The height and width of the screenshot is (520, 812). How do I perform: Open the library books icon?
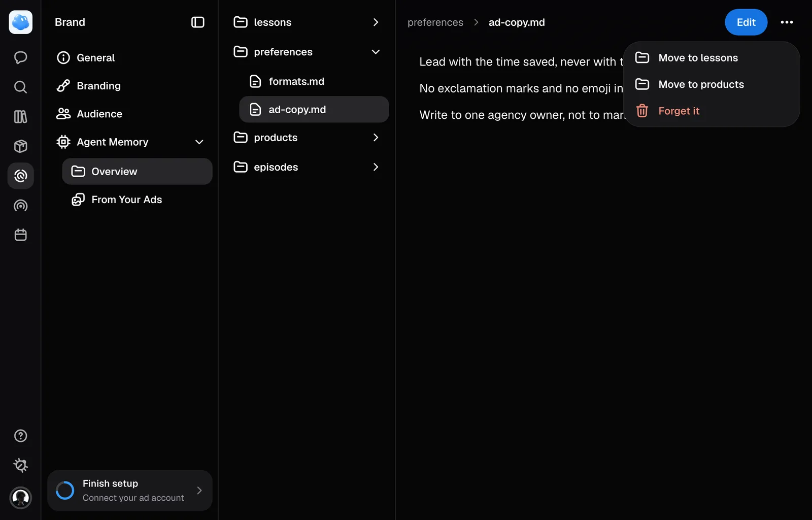pos(21,117)
